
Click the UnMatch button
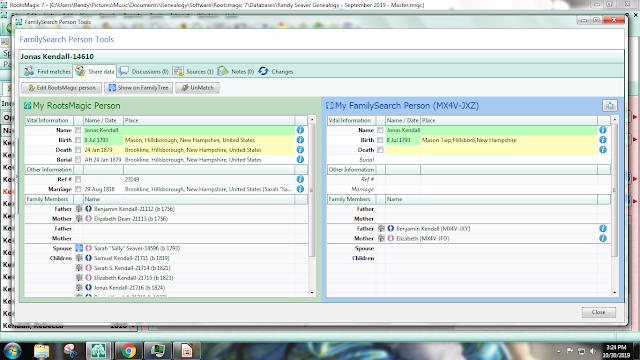(198, 88)
